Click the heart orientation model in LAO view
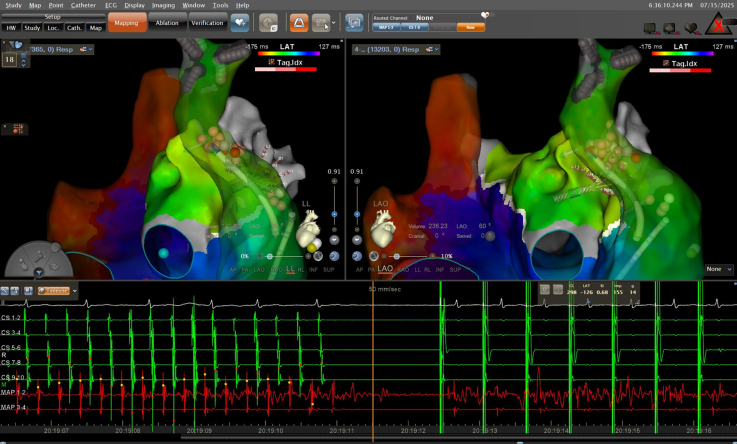This screenshot has height=444, width=737. point(383,230)
